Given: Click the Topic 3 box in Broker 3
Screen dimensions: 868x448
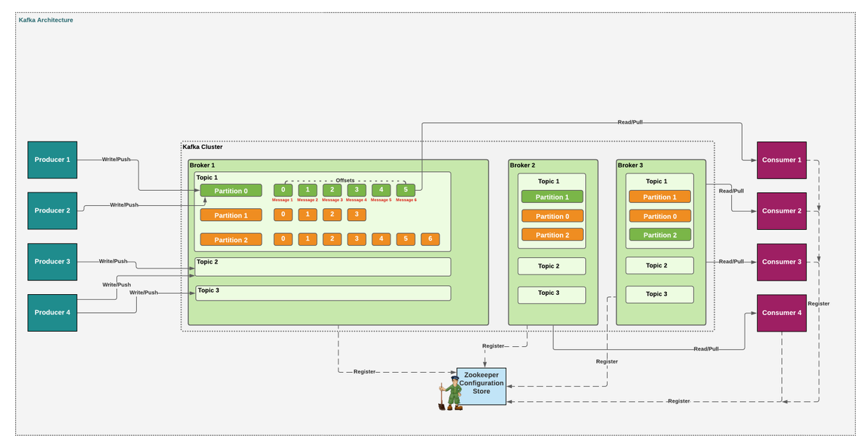Looking at the screenshot, I should (660, 294).
